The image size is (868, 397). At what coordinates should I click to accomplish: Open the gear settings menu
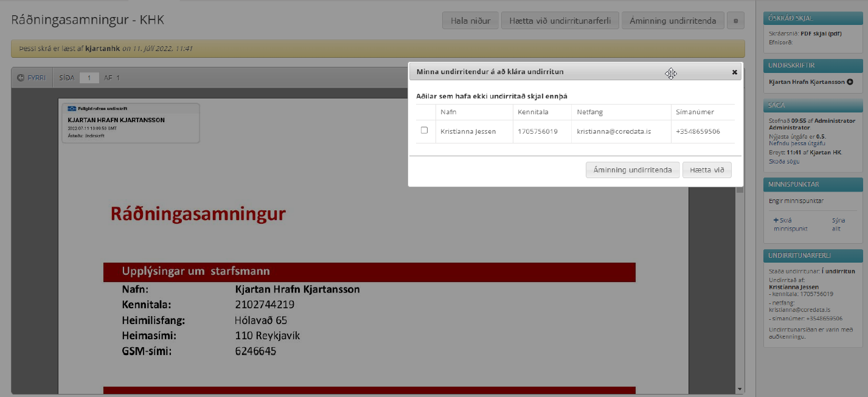click(x=735, y=21)
